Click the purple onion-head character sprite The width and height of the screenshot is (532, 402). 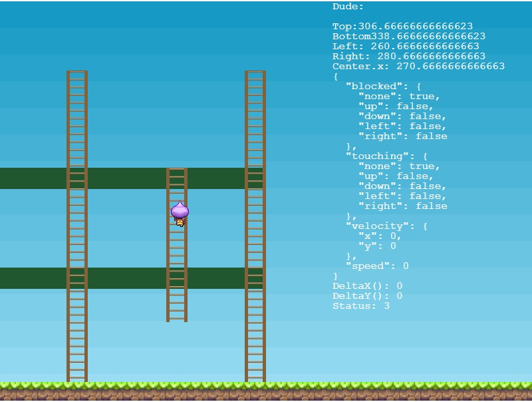click(180, 214)
